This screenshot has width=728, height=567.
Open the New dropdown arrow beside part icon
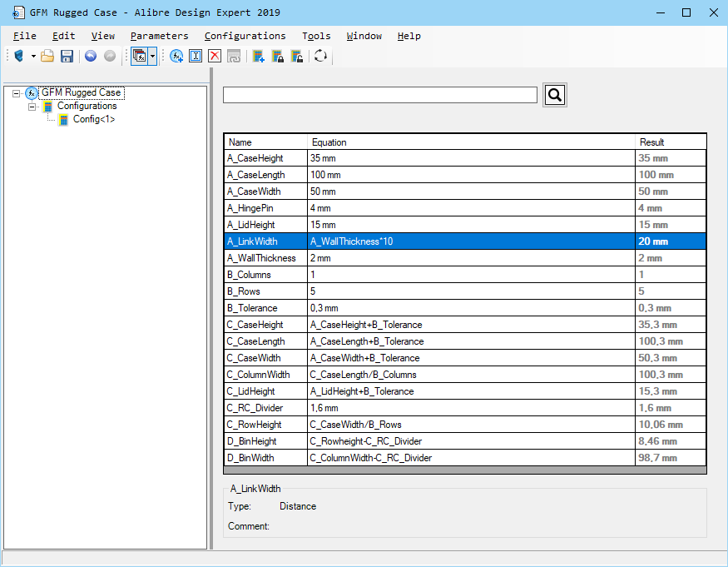point(33,57)
